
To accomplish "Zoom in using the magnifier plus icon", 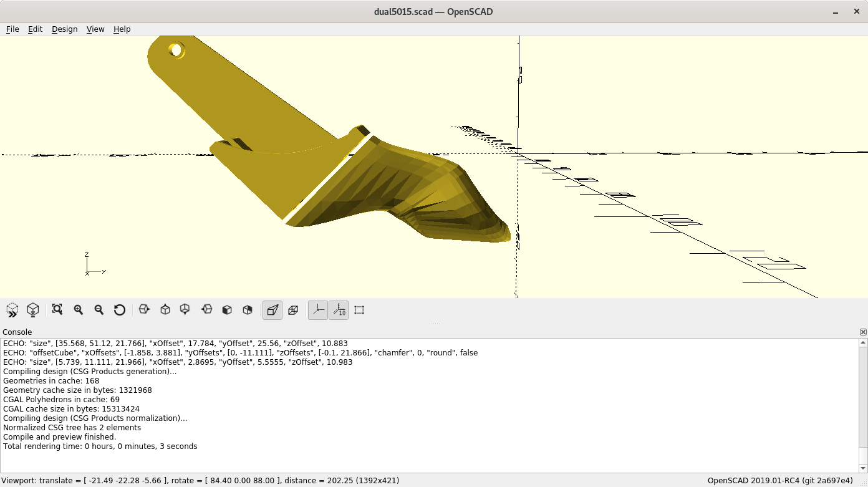I will (x=79, y=310).
